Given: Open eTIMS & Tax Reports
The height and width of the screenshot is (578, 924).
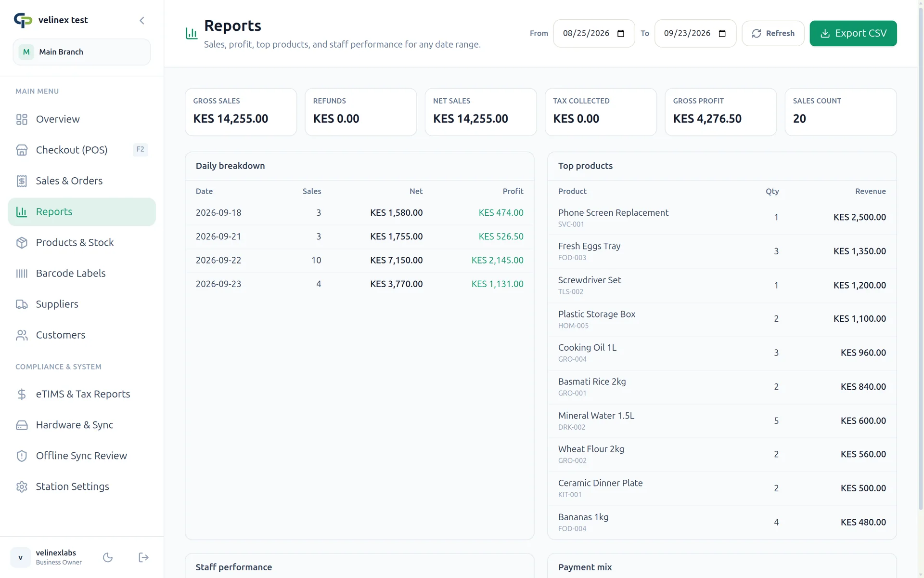Looking at the screenshot, I should 82,394.
